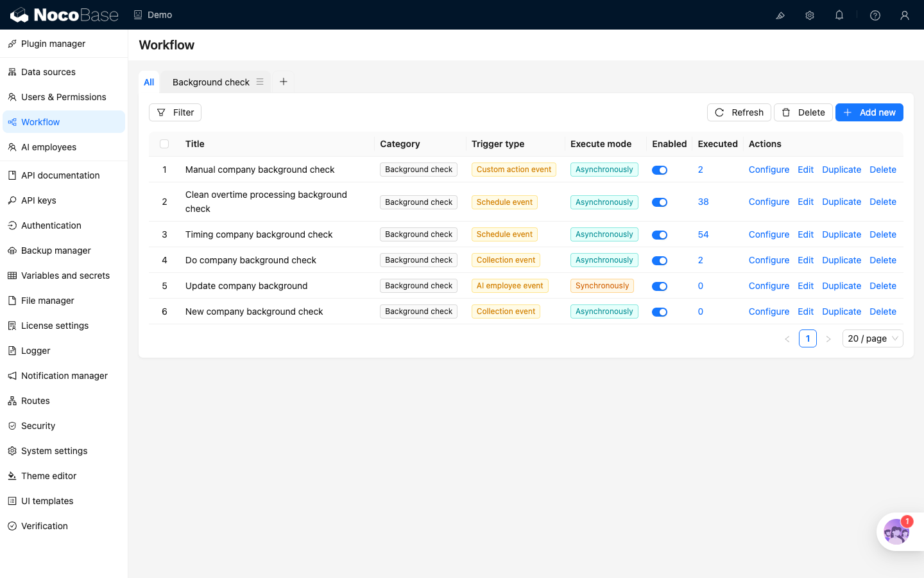
Task: Open the help question mark icon
Action: pyautogui.click(x=875, y=15)
